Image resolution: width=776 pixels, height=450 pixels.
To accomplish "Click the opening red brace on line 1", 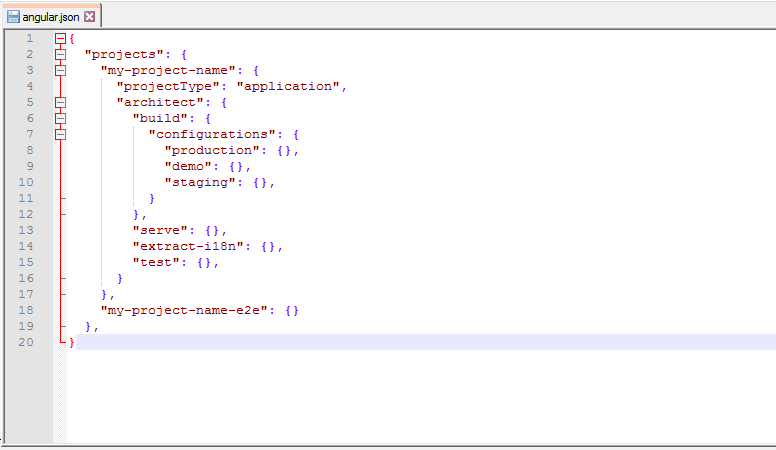I will pos(72,39).
